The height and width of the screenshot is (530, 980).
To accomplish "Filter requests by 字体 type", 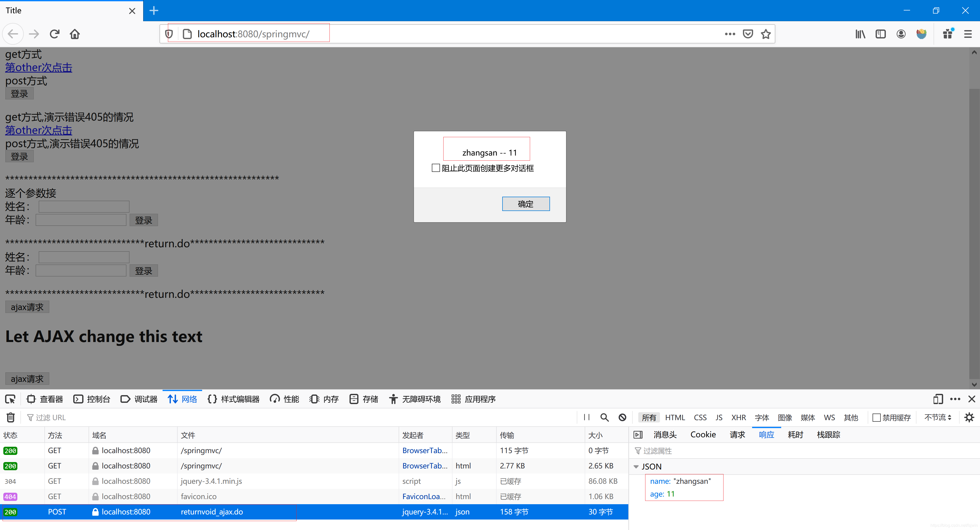I will click(762, 418).
